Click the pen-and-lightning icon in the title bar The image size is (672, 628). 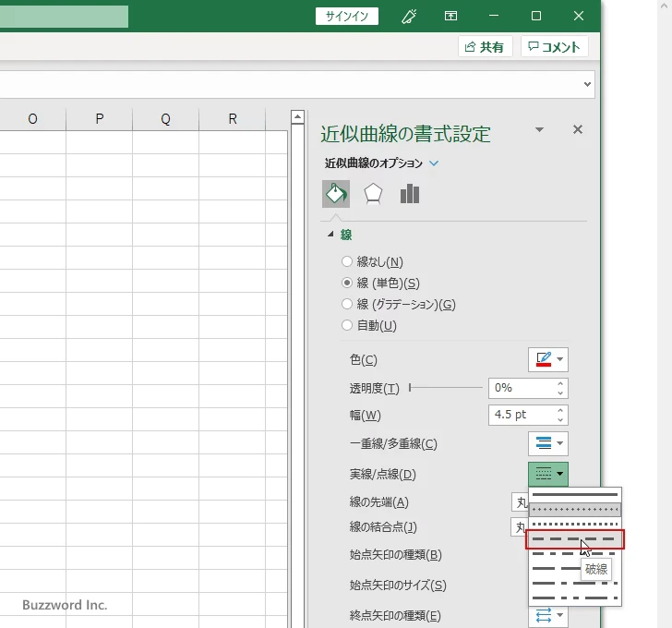tap(409, 17)
